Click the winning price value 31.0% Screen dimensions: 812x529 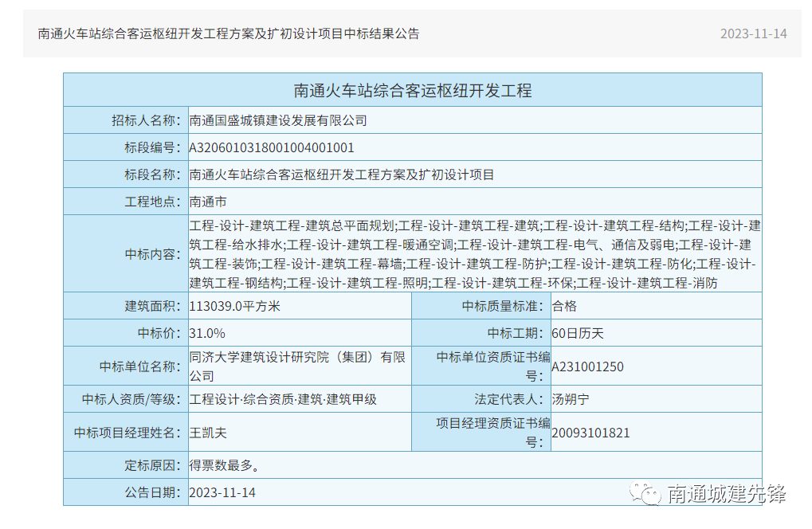(x=207, y=333)
